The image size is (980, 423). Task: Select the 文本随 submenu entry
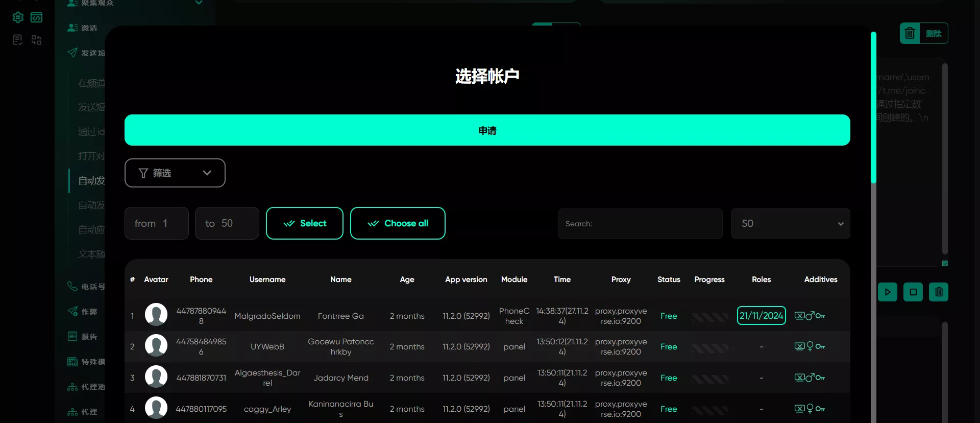click(x=91, y=254)
